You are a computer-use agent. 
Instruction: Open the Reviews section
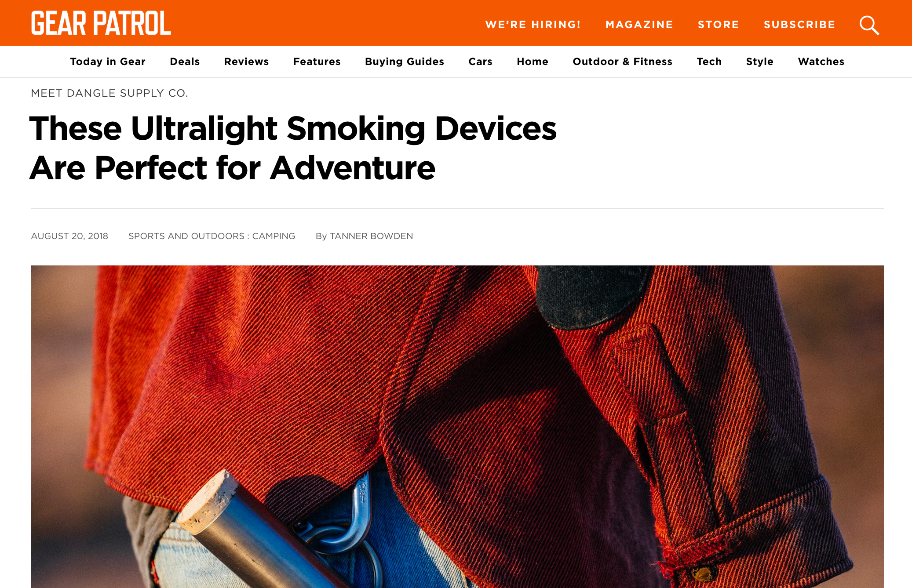[246, 62]
